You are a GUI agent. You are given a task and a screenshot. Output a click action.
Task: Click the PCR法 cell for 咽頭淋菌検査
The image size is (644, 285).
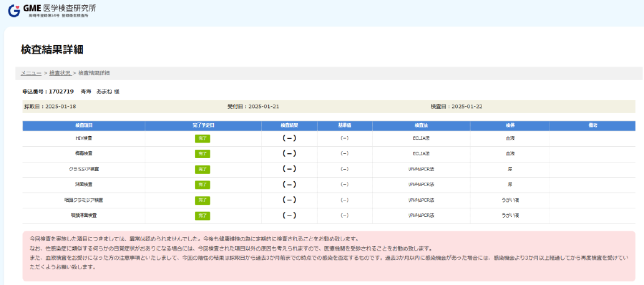coord(421,215)
